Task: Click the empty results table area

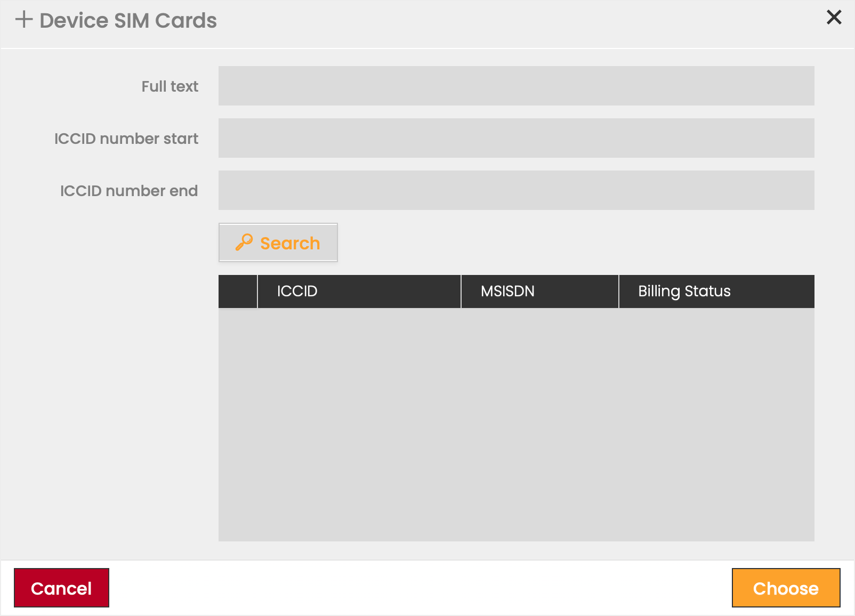Action: (516, 425)
